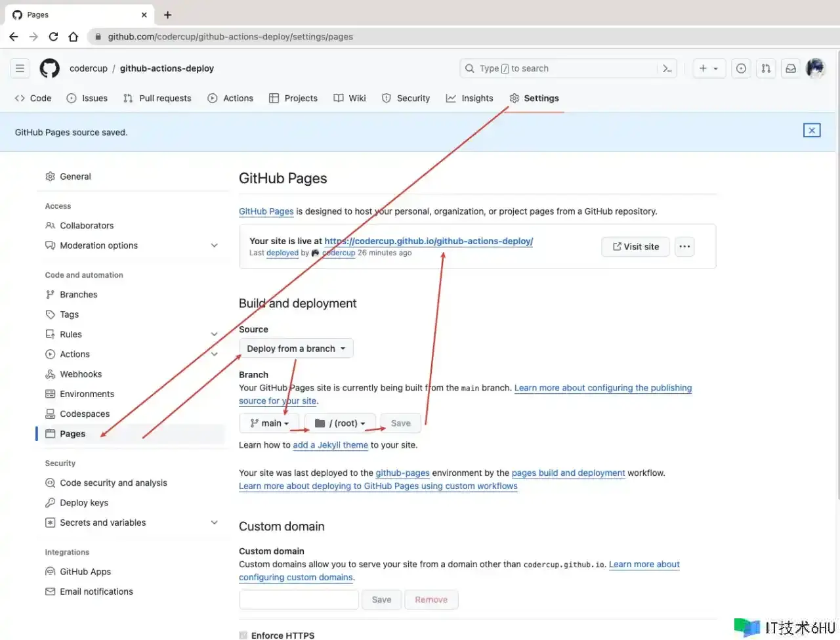Click the user profile avatar

coord(815,68)
